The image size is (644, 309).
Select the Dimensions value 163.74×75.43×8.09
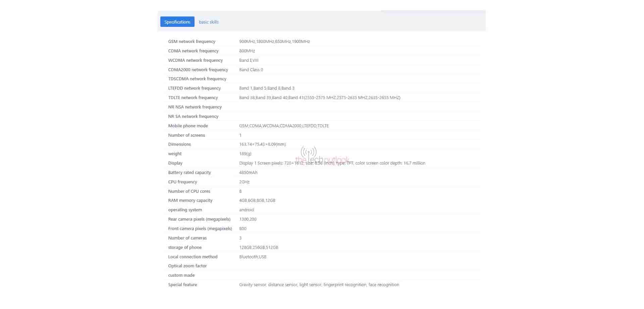pyautogui.click(x=262, y=144)
